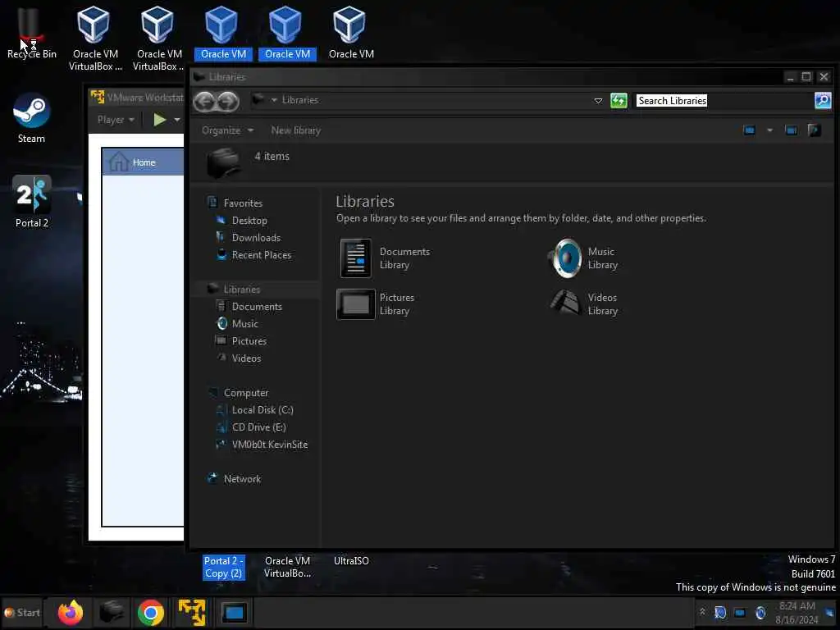Select the Libraries node in the sidebar
840x630 pixels.
point(242,290)
